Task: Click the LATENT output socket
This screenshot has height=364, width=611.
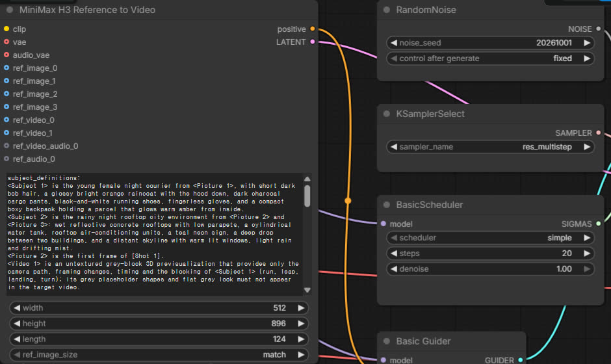Action: (313, 42)
